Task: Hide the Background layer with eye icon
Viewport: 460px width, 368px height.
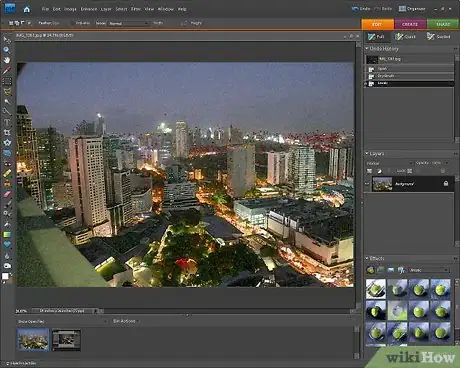Action: click(367, 184)
